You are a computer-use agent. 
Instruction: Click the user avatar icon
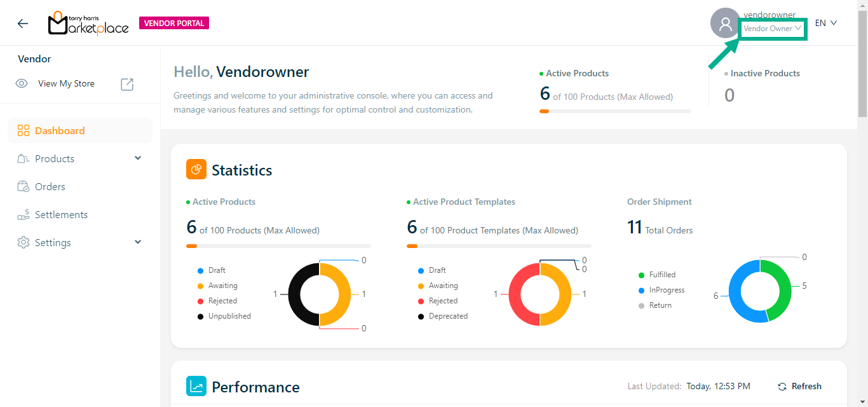tap(725, 24)
